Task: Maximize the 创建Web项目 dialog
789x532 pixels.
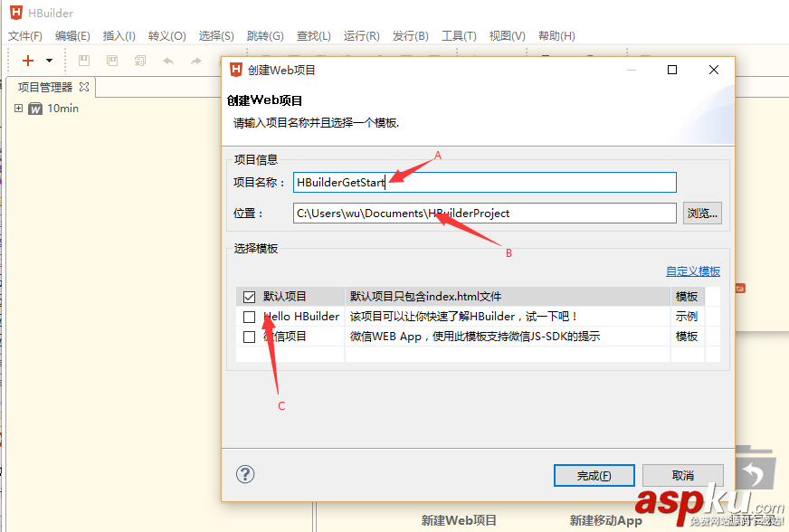Action: pos(672,70)
